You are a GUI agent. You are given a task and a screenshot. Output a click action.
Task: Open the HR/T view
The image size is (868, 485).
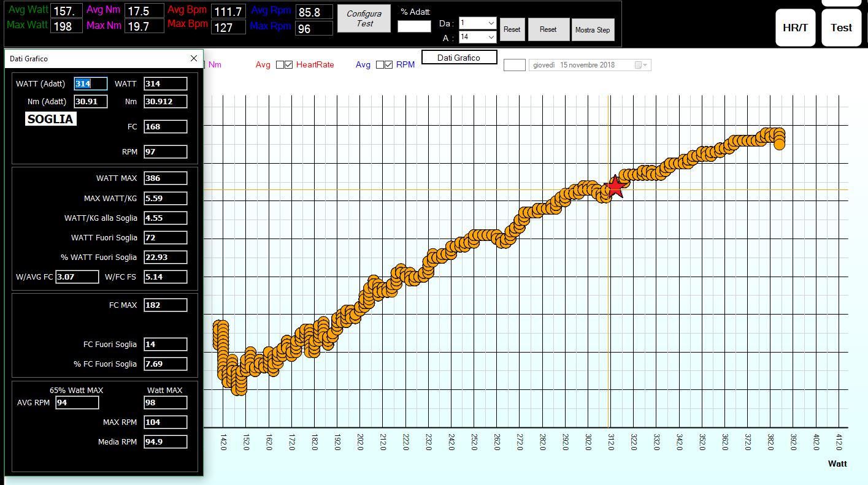796,28
